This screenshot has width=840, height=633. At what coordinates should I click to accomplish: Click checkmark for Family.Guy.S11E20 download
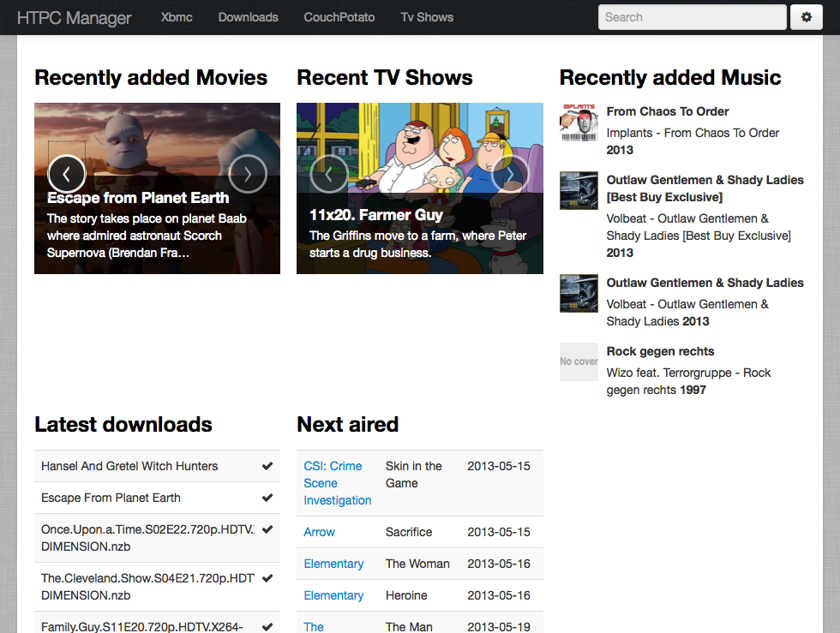pyautogui.click(x=267, y=626)
